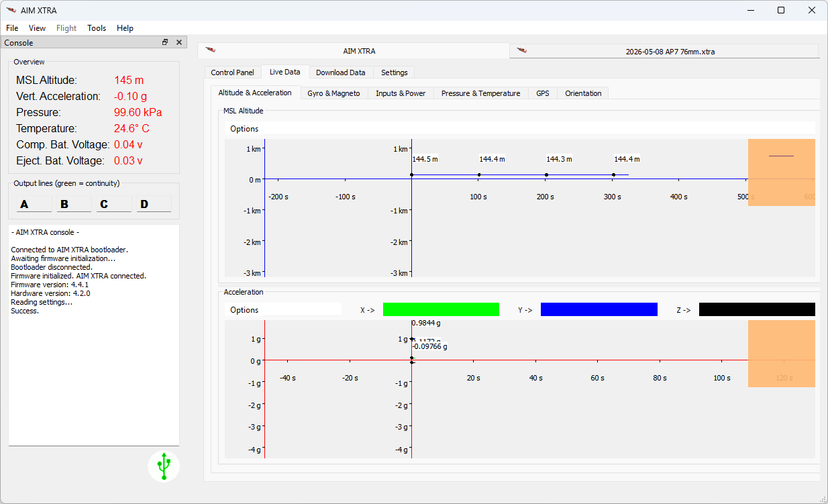828x504 pixels.
Task: Open the Help menu
Action: [125, 28]
